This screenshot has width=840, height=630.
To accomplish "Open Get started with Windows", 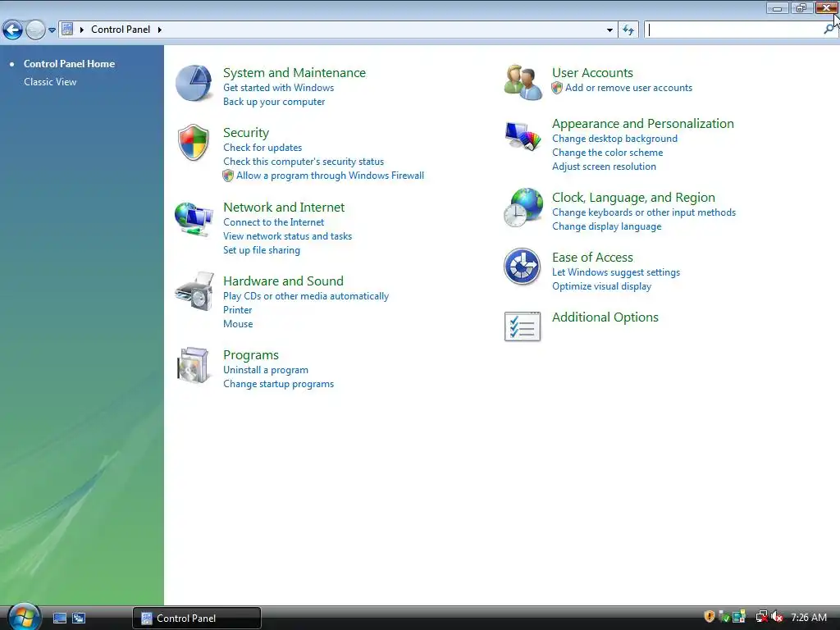I will click(278, 88).
